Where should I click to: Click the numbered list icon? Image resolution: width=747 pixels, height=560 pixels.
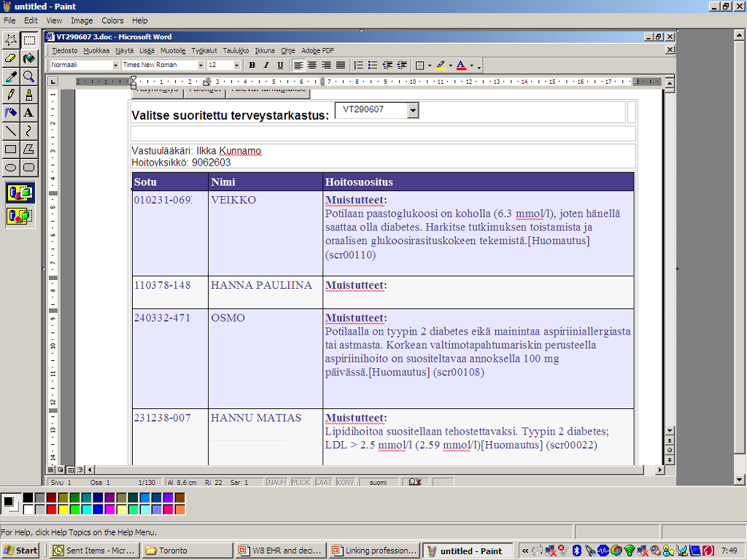click(359, 65)
